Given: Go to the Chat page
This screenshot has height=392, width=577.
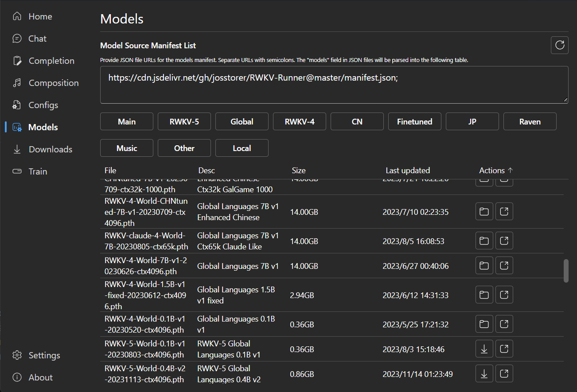Looking at the screenshot, I should [x=37, y=39].
